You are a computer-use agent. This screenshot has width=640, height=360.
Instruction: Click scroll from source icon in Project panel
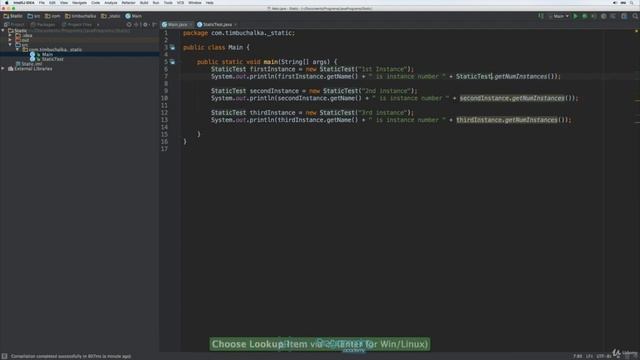pos(129,24)
